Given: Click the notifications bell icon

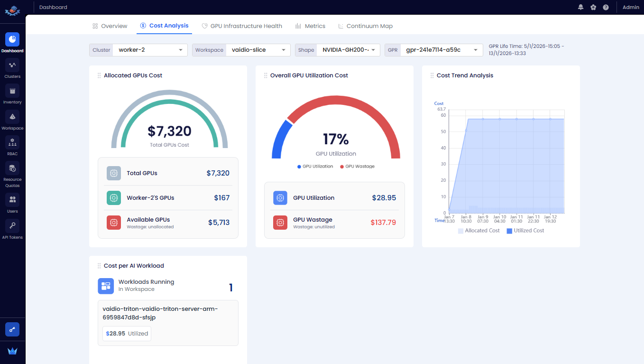Looking at the screenshot, I should point(580,7).
